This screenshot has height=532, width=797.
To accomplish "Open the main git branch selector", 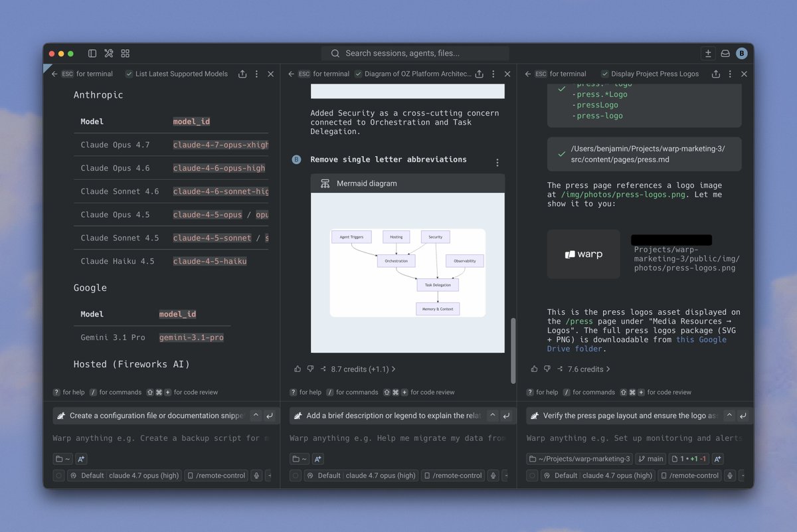I will pyautogui.click(x=651, y=459).
